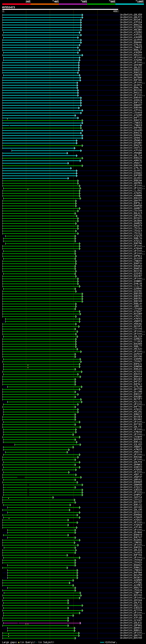Click the purple ~60% identity legend bar
This screenshot has height=644, width=146.
click(x=73, y=4)
